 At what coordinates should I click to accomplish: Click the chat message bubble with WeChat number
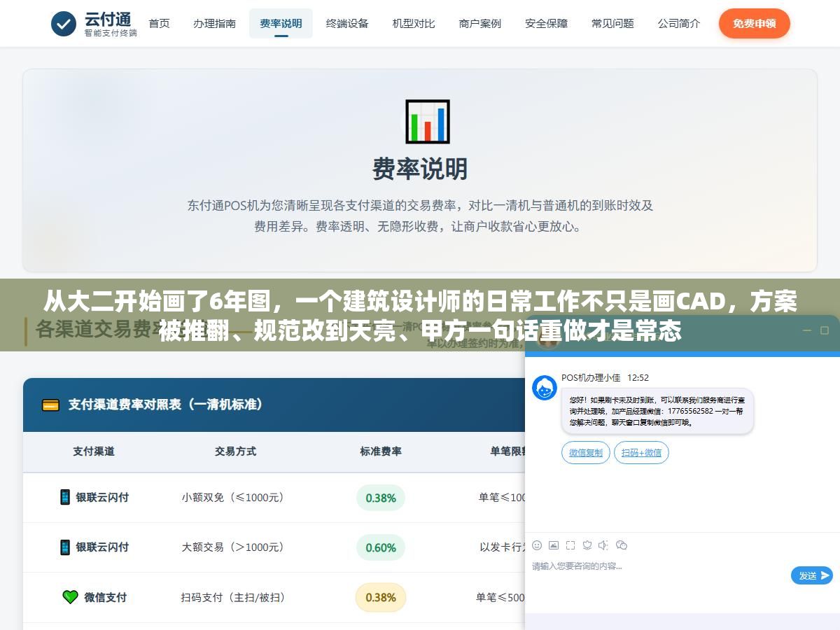(657, 411)
